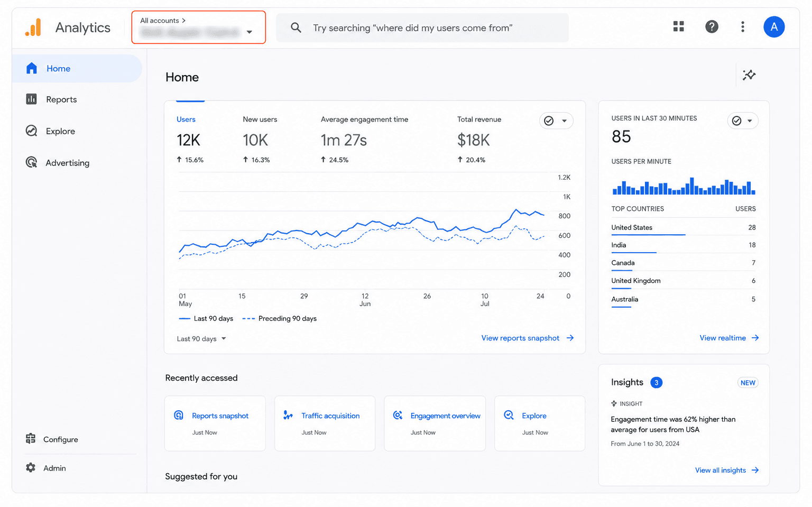Click into the search input field
The width and height of the screenshot is (812, 507).
coord(422,27)
